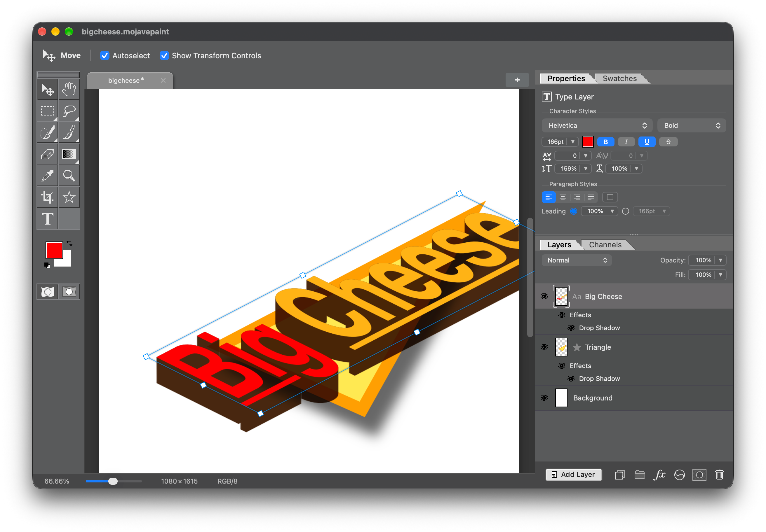The height and width of the screenshot is (532, 766).
Task: Open the Fill percentage dropdown
Action: (x=721, y=275)
